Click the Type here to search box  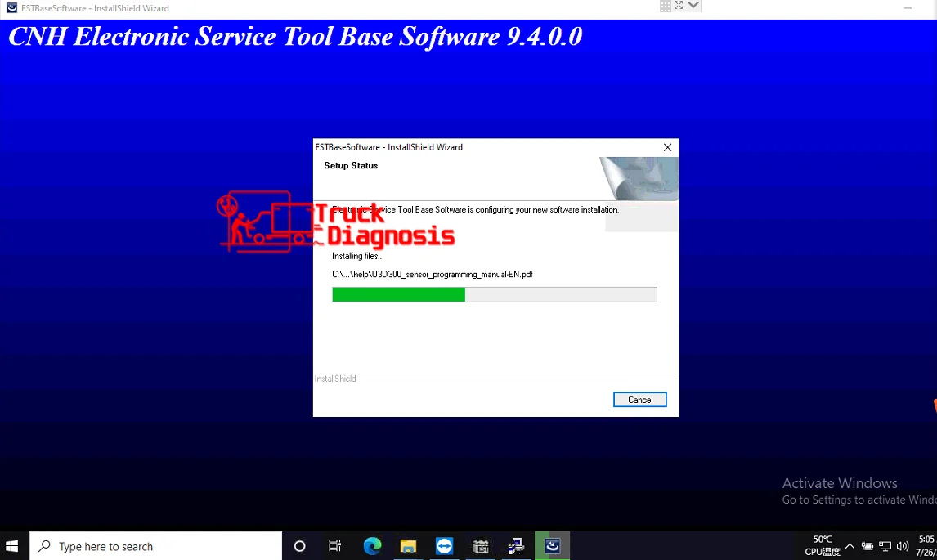155,545
